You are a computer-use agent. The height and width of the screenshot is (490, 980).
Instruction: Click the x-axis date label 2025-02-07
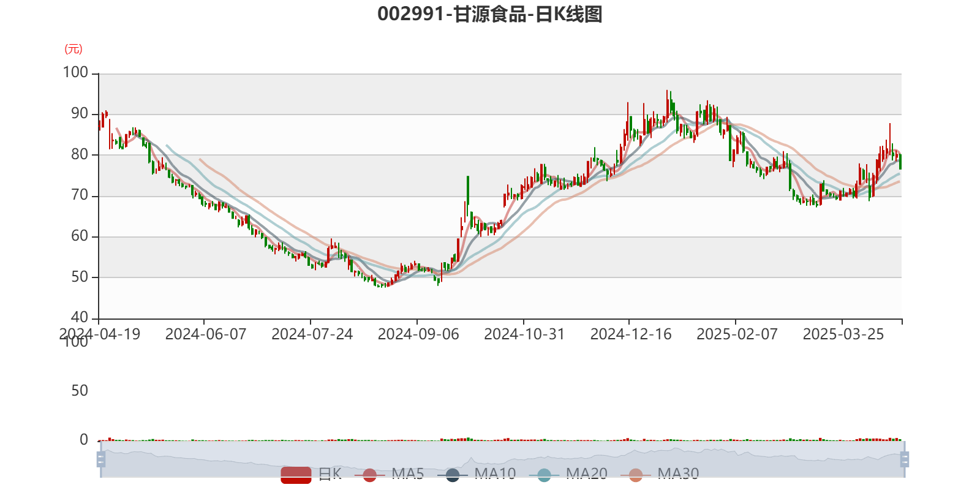click(737, 334)
